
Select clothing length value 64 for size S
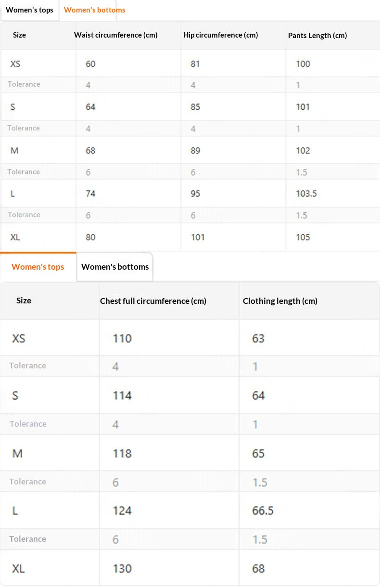point(258,395)
